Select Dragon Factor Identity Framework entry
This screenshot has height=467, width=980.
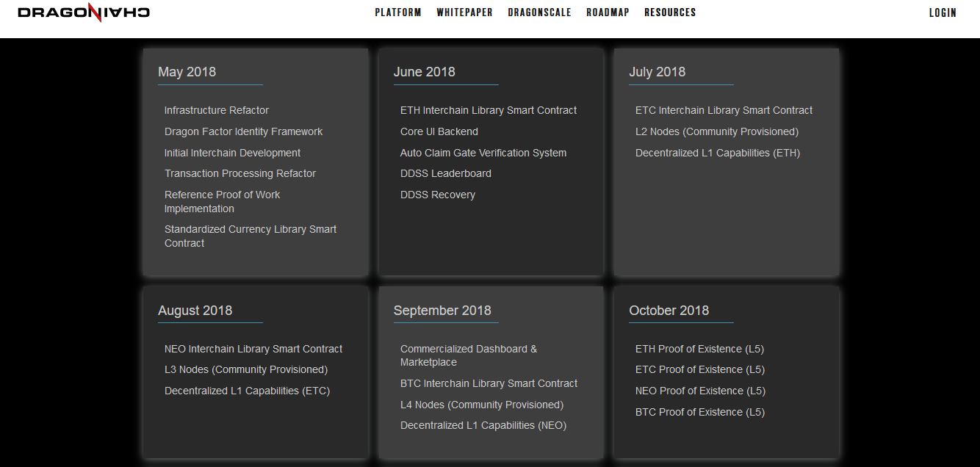(243, 131)
